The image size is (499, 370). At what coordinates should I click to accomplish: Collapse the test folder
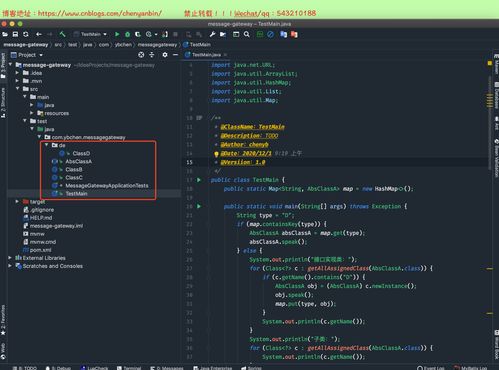(x=25, y=121)
